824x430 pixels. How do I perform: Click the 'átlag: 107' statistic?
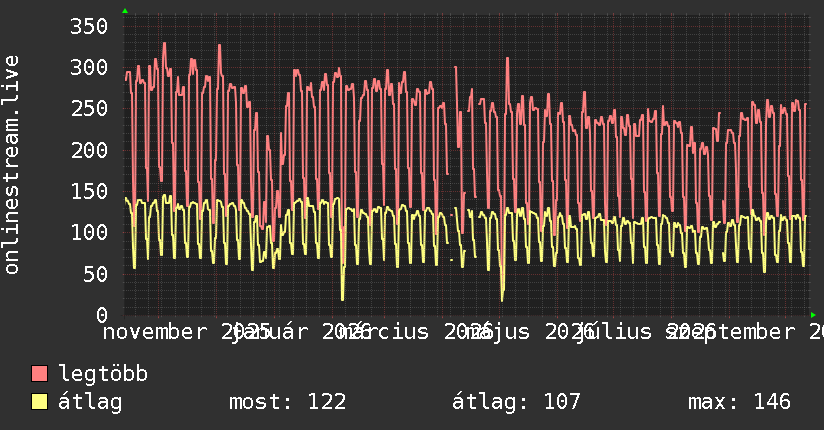(x=516, y=402)
